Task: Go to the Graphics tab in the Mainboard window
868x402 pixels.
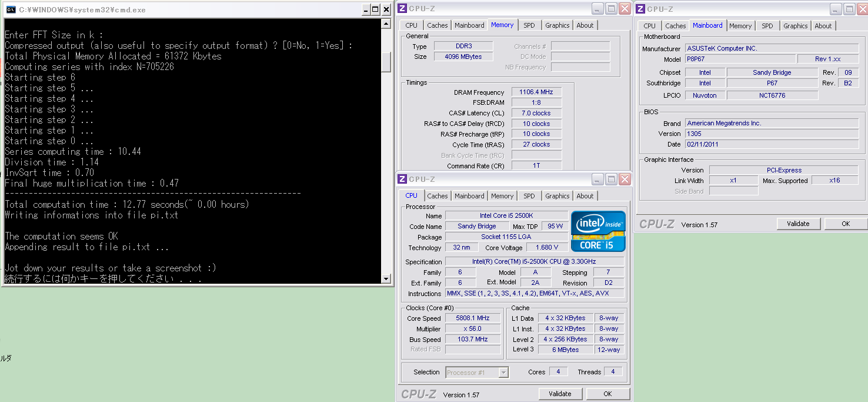Action: point(796,26)
